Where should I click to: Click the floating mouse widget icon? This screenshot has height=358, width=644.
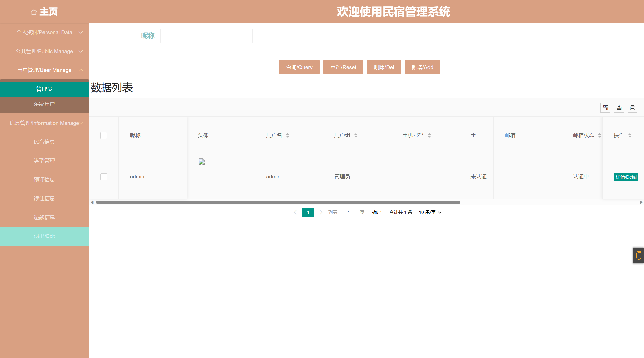(x=638, y=255)
